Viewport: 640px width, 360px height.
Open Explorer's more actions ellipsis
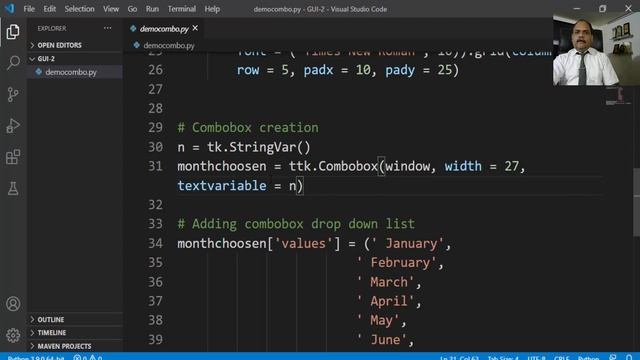click(x=107, y=28)
